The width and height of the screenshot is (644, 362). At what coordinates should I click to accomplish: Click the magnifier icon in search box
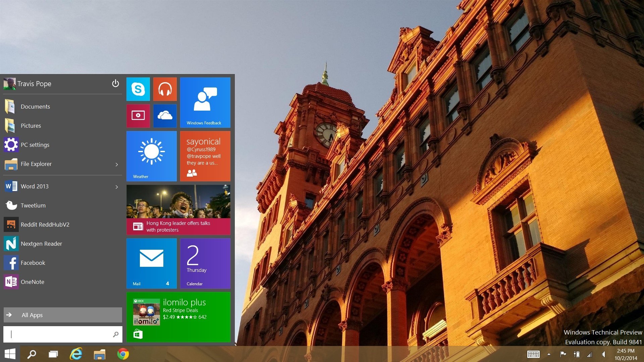coord(116,334)
